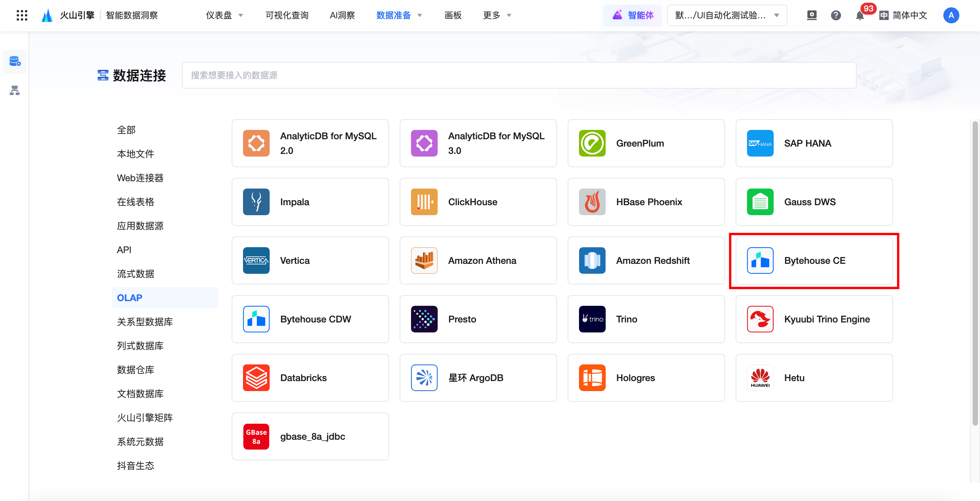Expand the 数据准备 dropdown menu
This screenshot has width=980, height=501.
(399, 15)
